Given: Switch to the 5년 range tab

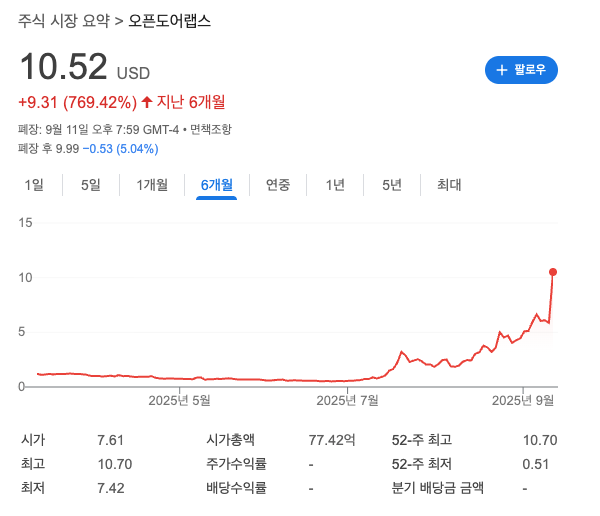Looking at the screenshot, I should point(392,185).
